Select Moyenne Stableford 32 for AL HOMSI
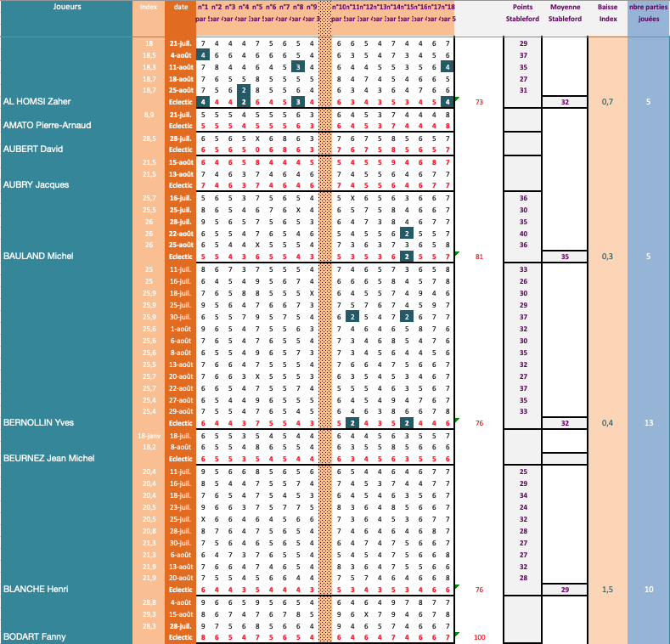The image size is (670, 644). [x=565, y=102]
